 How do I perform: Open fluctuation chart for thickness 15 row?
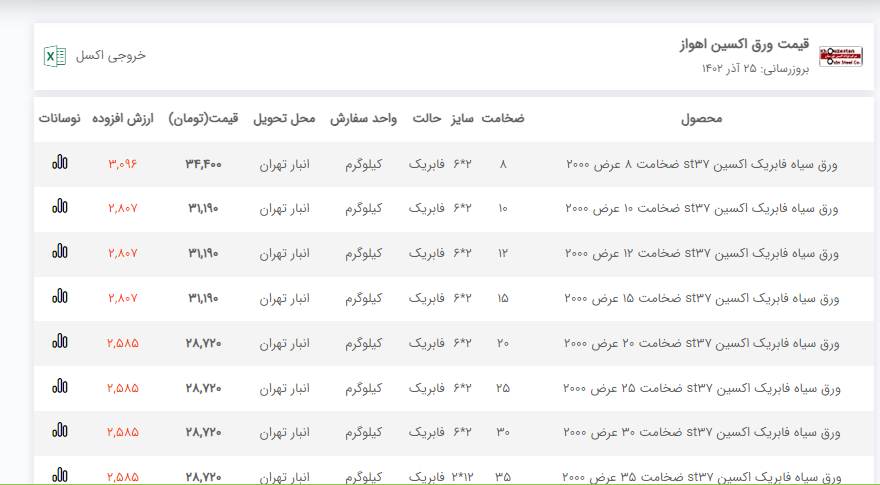point(60,297)
